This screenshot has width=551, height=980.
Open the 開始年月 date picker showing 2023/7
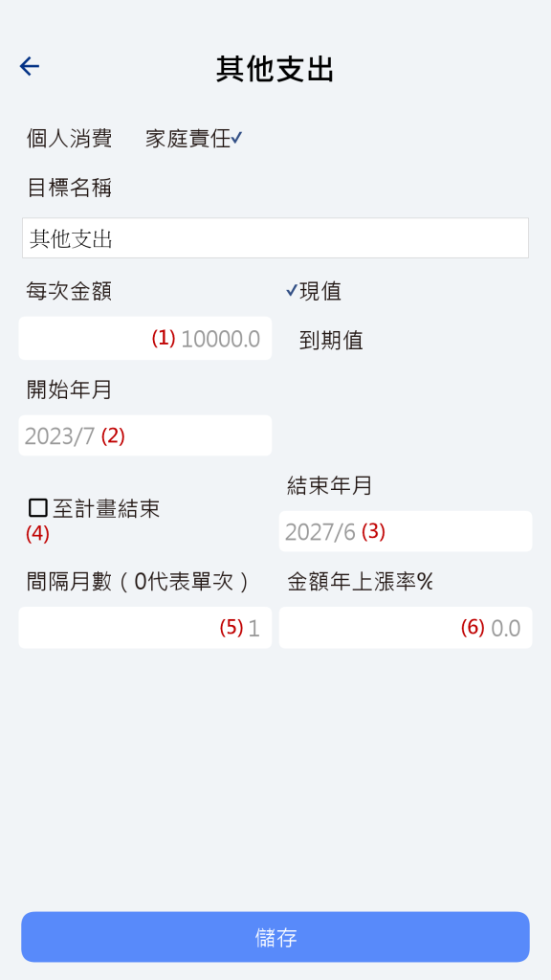point(145,435)
